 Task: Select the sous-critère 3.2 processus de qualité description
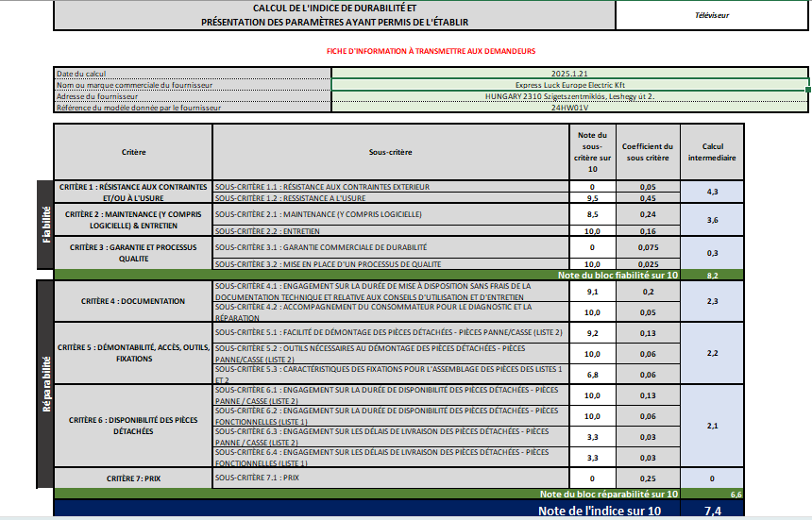pos(391,264)
